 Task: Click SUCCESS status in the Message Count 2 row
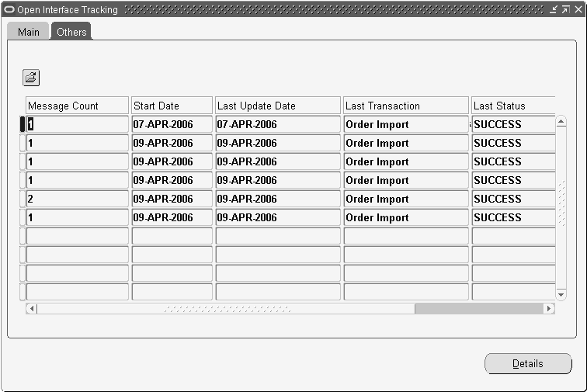tap(513, 199)
